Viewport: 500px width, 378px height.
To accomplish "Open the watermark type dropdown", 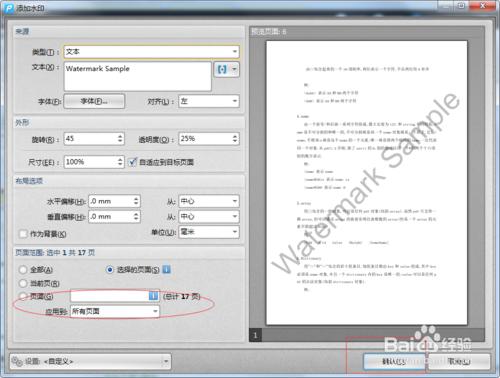I will (x=151, y=52).
